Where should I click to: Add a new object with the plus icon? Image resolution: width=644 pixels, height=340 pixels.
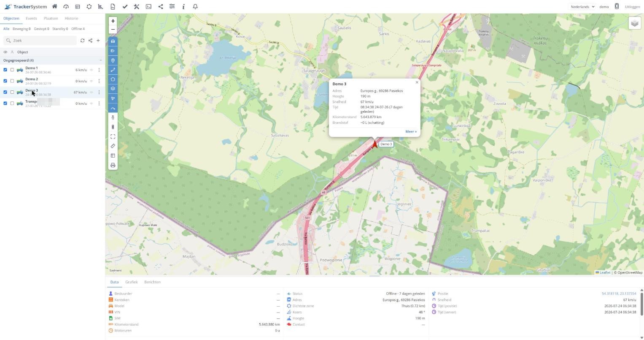point(98,41)
